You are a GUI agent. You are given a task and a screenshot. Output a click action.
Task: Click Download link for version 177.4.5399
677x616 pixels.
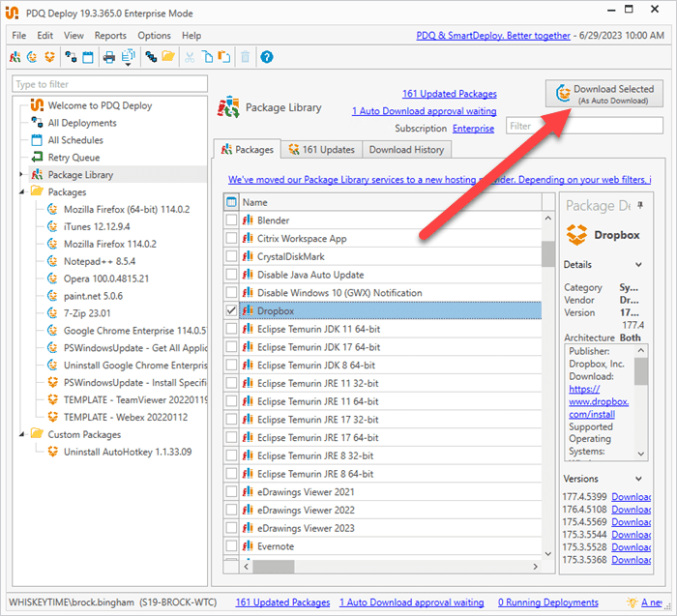pyautogui.click(x=632, y=497)
